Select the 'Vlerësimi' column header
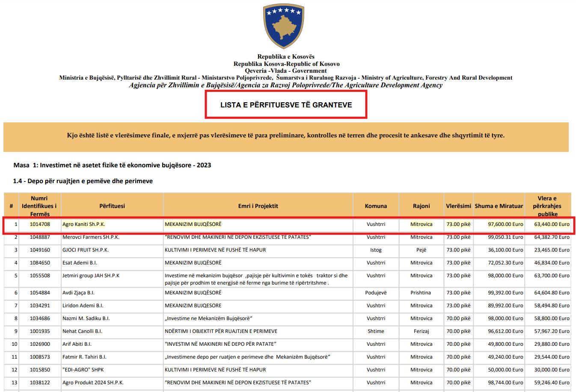The width and height of the screenshot is (576, 392). point(458,206)
